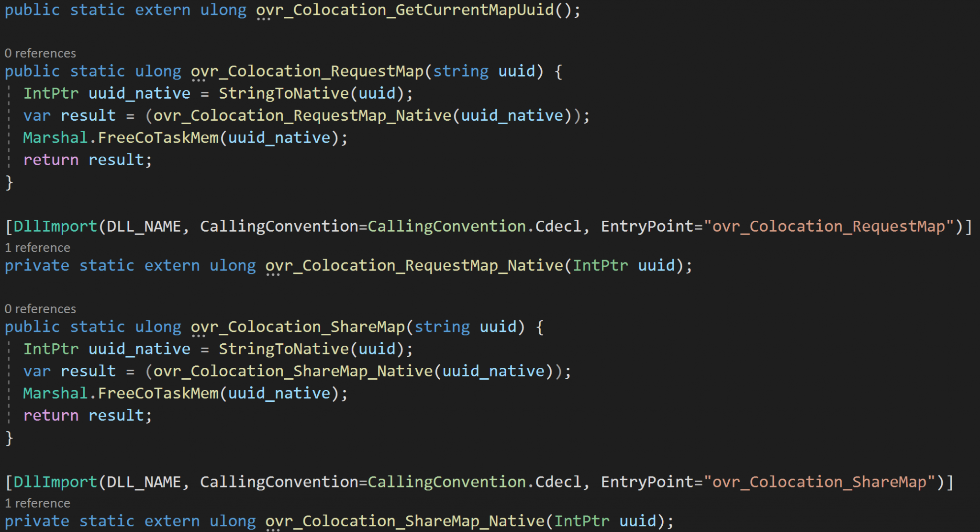The width and height of the screenshot is (980, 532).
Task: Click var keyword inside ShareMap method
Action: (x=37, y=372)
